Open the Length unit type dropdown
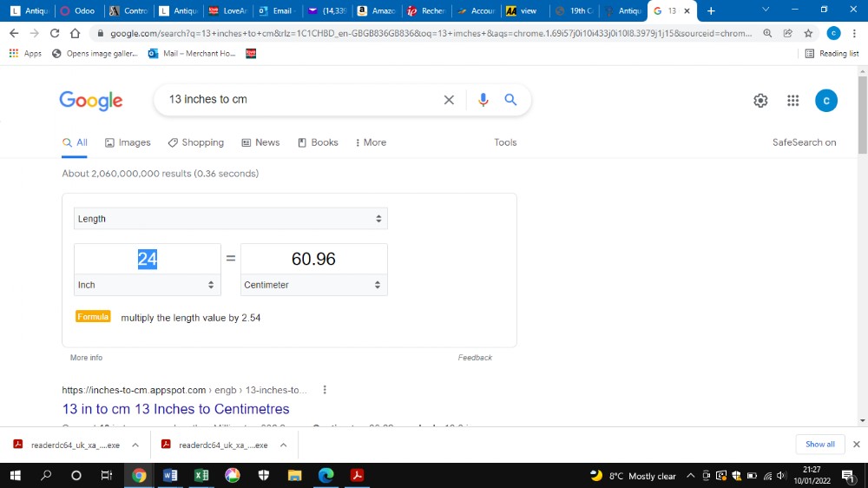Screen dimensions: 868x488 pyautogui.click(x=230, y=219)
